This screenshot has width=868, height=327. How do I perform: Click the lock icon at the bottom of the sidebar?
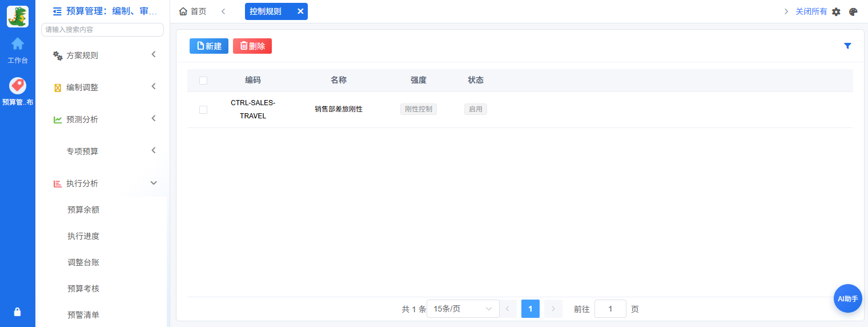(x=18, y=312)
